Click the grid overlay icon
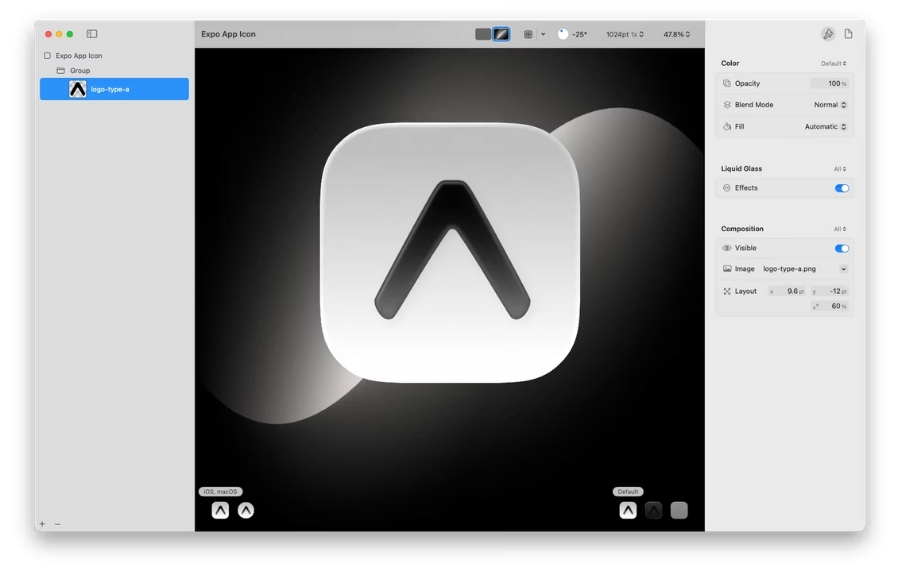Screen dimensions: 900x571 (528, 34)
